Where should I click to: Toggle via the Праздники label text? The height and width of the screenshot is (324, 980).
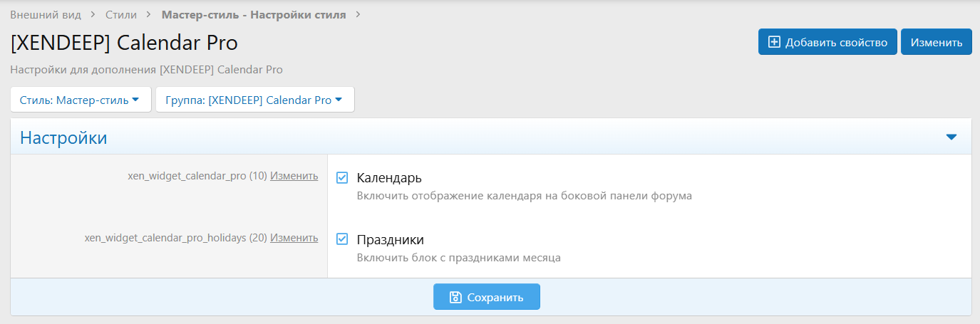(390, 239)
